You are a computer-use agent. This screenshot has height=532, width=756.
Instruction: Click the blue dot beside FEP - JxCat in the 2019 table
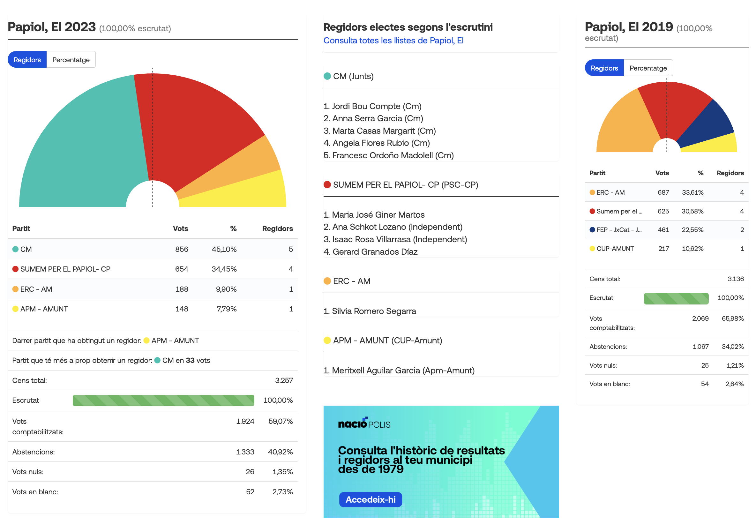592,230
